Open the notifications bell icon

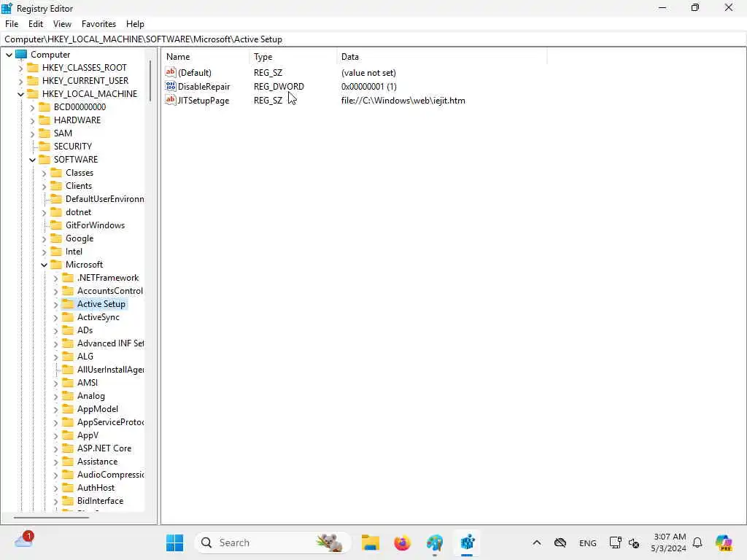pos(697,542)
